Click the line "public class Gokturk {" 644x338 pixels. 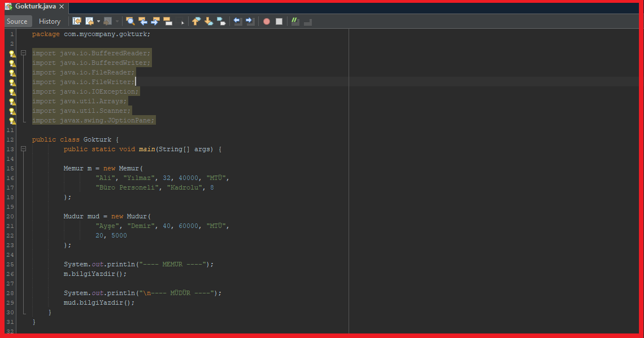[75, 139]
